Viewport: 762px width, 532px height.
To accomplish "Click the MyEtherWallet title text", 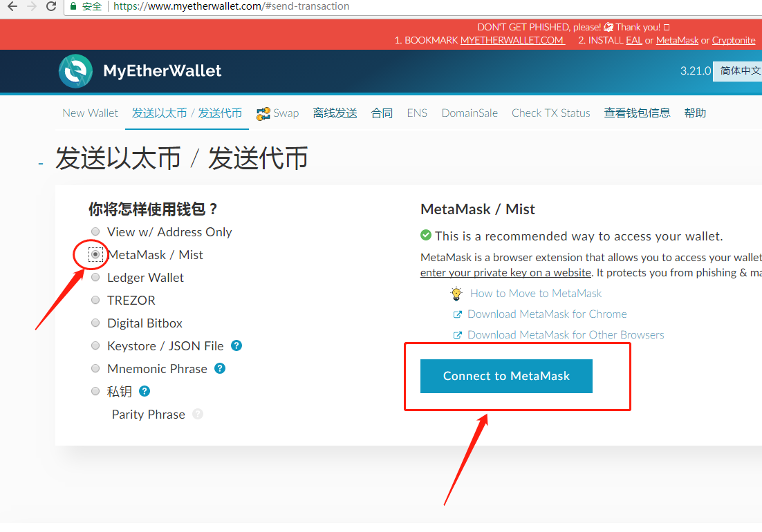I will [162, 71].
